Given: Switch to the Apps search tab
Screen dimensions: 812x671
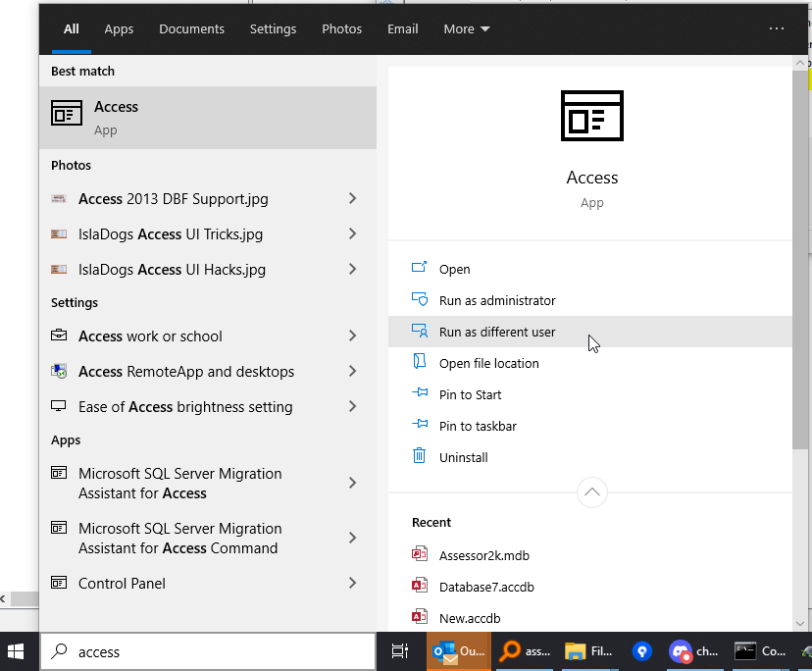Looking at the screenshot, I should click(119, 29).
